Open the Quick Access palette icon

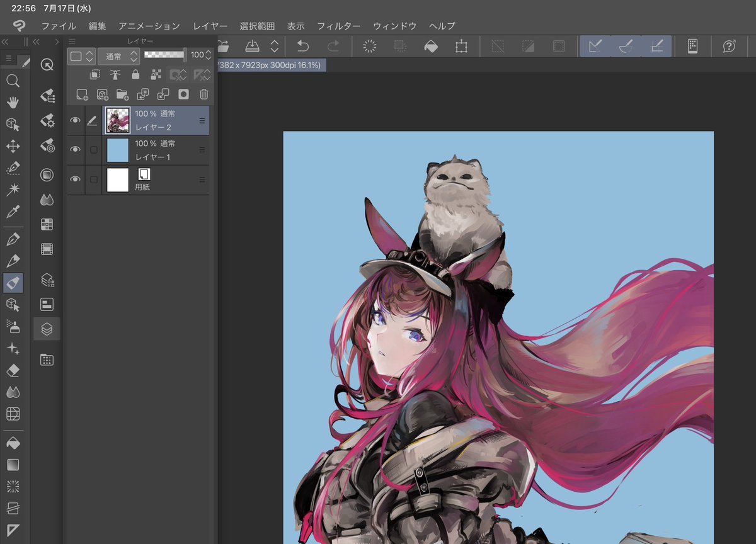47,65
